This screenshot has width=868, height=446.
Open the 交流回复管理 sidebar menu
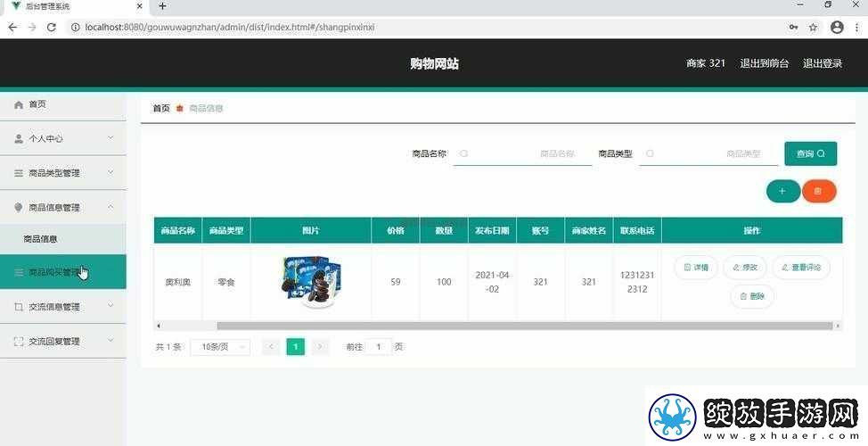click(63, 342)
